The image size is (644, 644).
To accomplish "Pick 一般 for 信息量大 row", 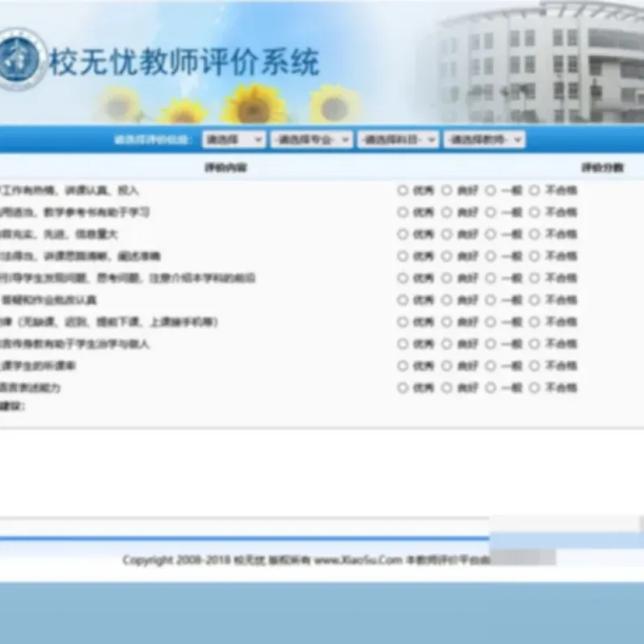I will click(x=490, y=234).
